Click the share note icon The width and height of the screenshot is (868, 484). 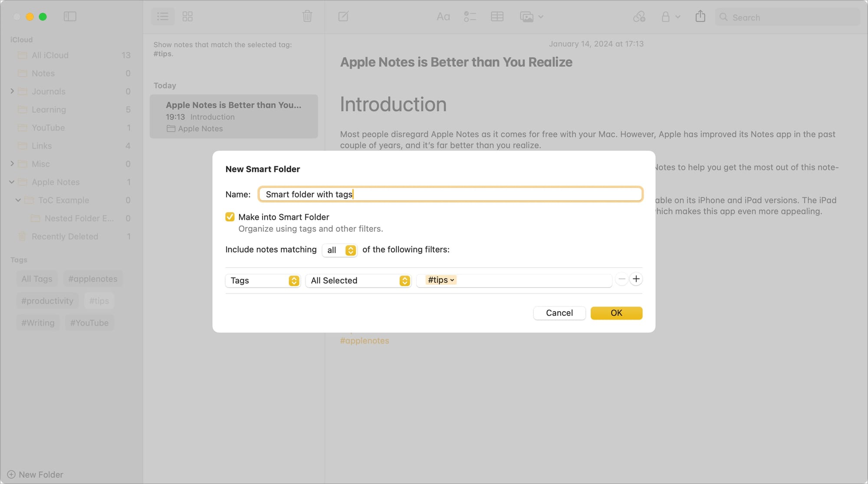[700, 16]
